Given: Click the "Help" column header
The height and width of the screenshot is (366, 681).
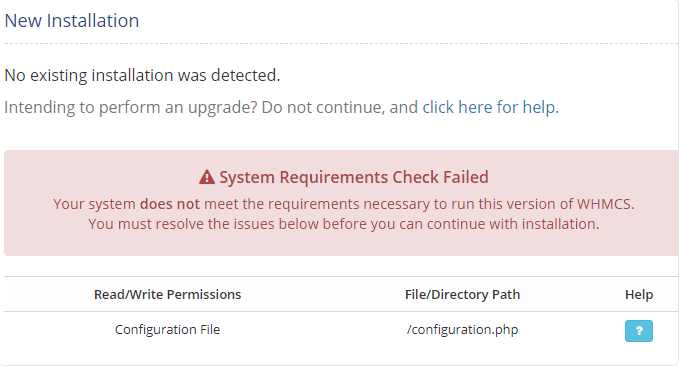Looking at the screenshot, I should click(639, 294).
